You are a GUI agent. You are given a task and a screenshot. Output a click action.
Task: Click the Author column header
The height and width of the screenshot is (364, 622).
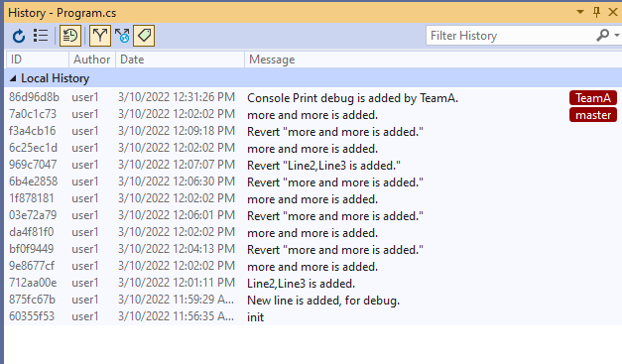pos(92,60)
